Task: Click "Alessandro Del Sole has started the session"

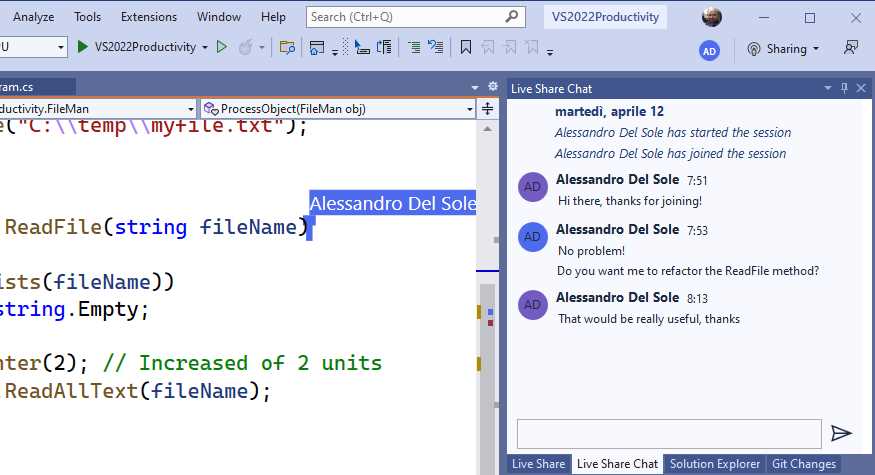Action: point(672,133)
